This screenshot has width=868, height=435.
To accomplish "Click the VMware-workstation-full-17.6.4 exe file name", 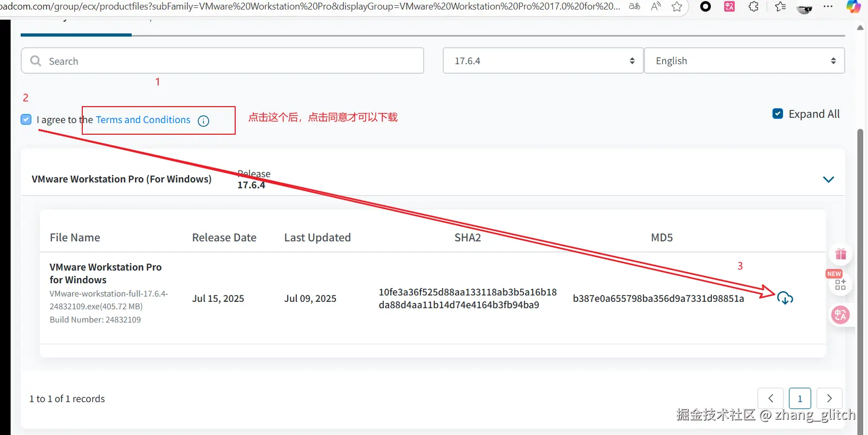I will tap(109, 300).
